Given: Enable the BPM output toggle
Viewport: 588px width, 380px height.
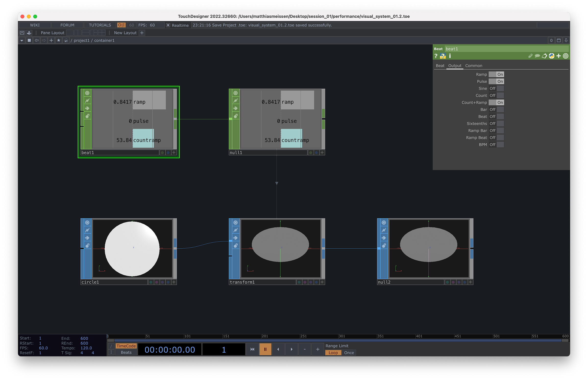Looking at the screenshot, I should coord(496,145).
